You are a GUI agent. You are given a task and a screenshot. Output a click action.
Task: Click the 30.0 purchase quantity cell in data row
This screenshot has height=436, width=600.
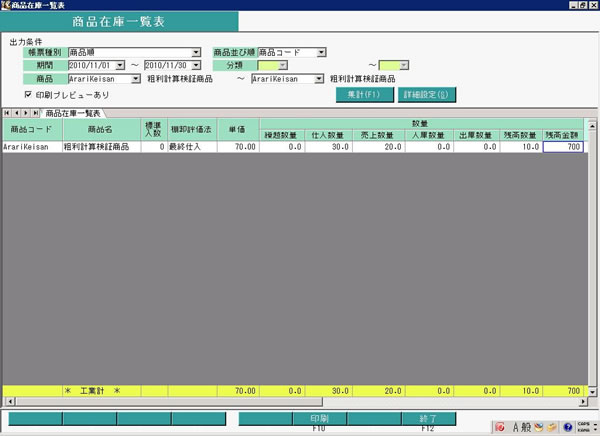(x=328, y=147)
